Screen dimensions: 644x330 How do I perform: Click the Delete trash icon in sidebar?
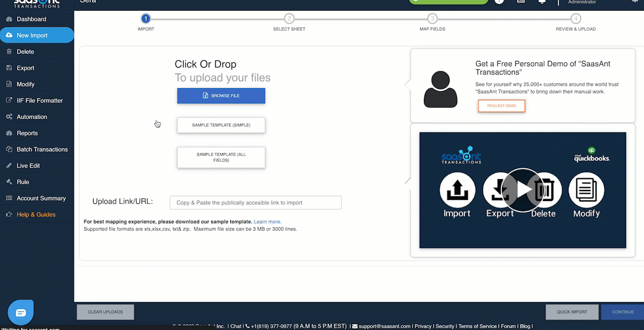(x=9, y=52)
